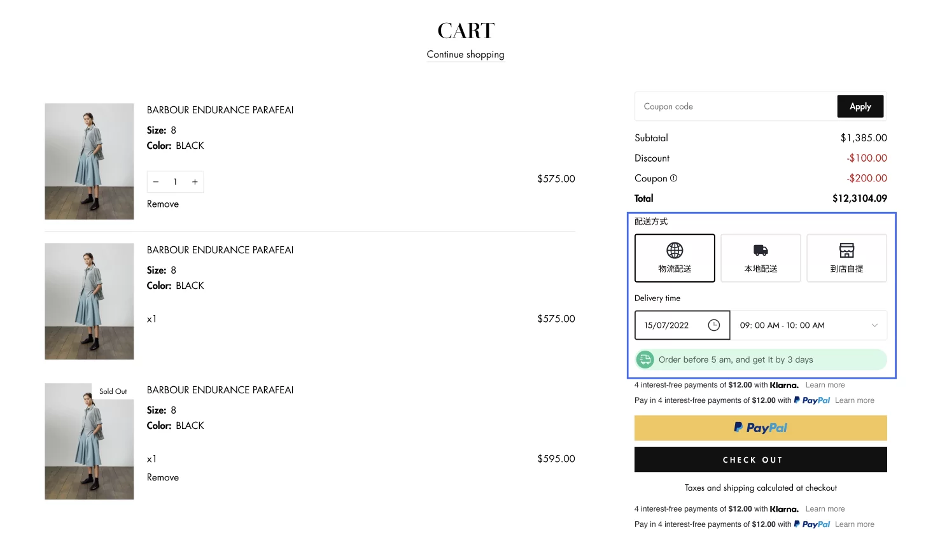947x560 pixels.
Task: Select the globe logistics delivery icon
Action: pyautogui.click(x=675, y=251)
